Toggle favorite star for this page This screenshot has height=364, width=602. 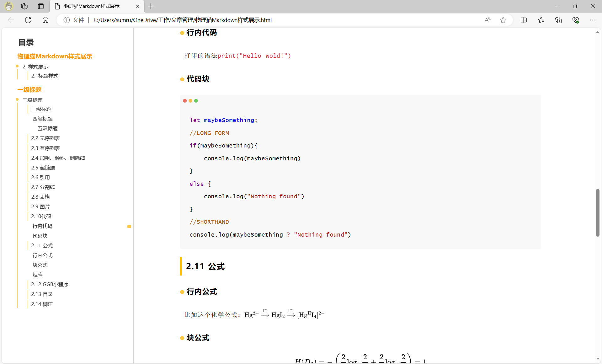tap(503, 20)
